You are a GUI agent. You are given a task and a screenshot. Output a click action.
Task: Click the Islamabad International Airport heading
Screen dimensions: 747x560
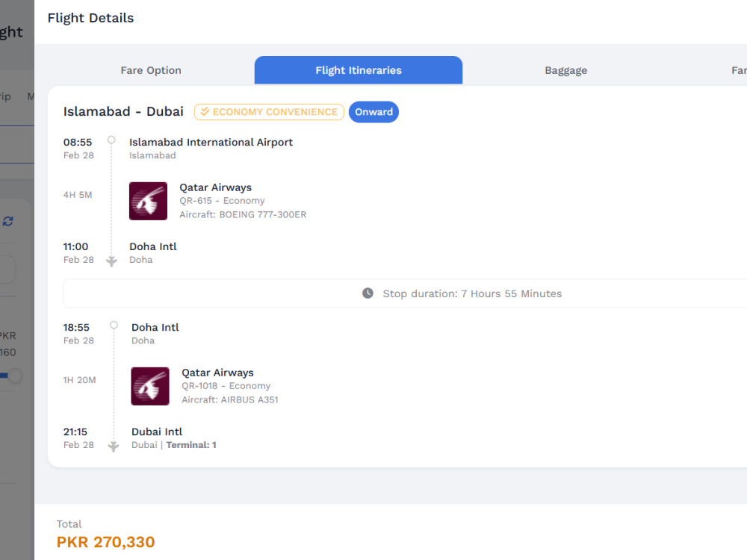pyautogui.click(x=211, y=142)
